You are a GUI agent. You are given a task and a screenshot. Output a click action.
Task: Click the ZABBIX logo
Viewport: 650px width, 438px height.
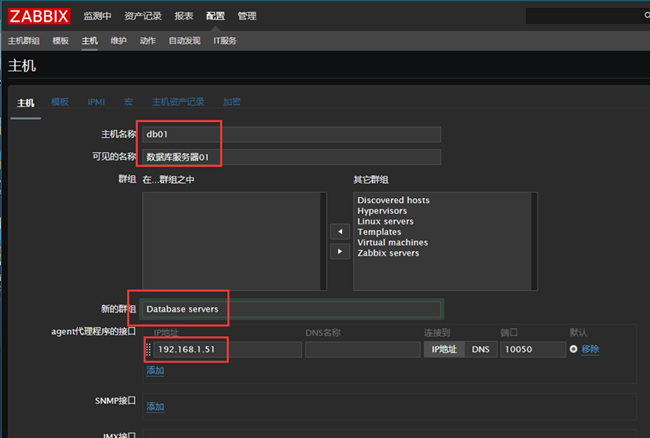39,16
